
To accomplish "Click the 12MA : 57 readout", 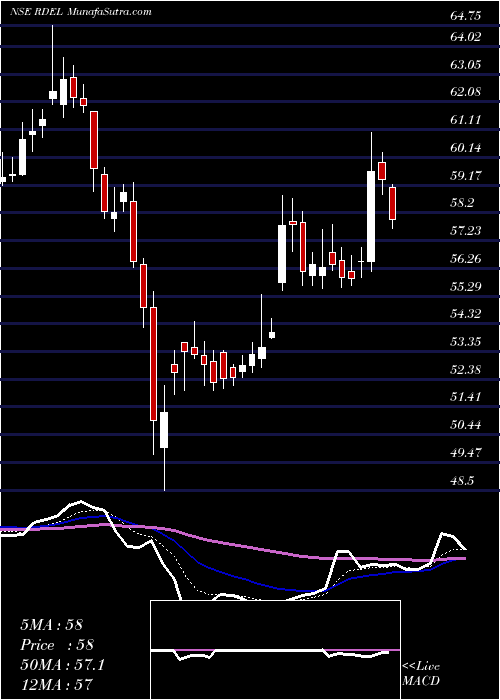I will [x=57, y=685].
